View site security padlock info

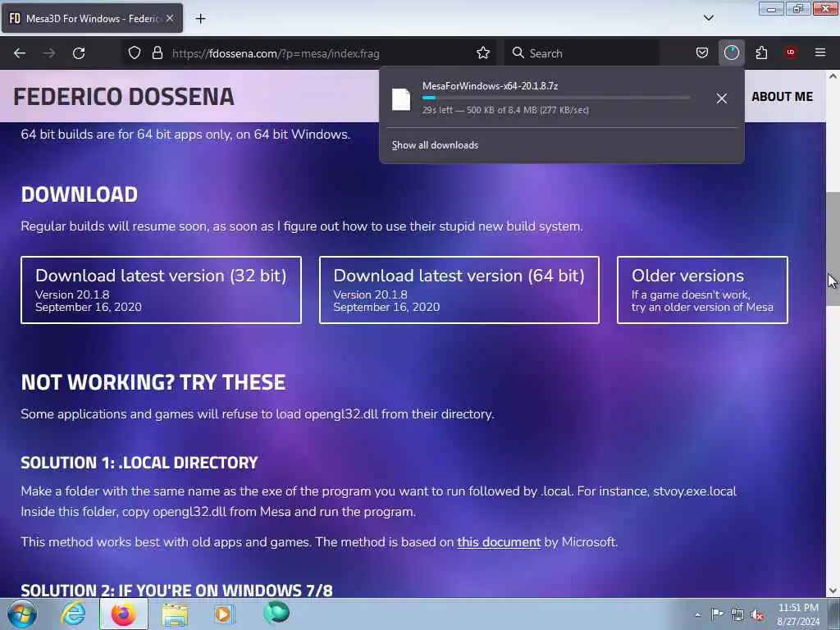pos(157,52)
